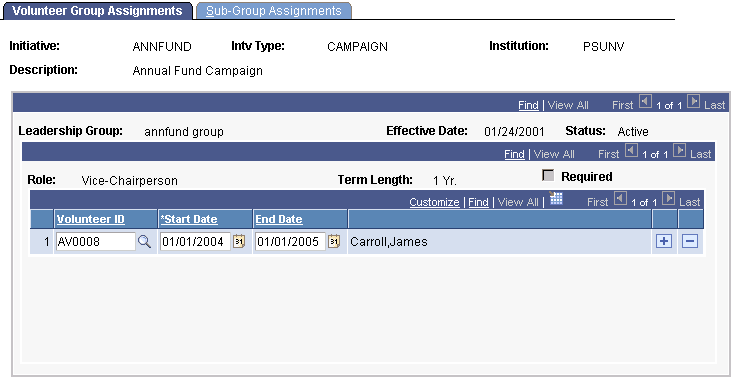Click Find link in volunteer grid header
Image resolution: width=733 pixels, height=380 pixels.
click(478, 202)
